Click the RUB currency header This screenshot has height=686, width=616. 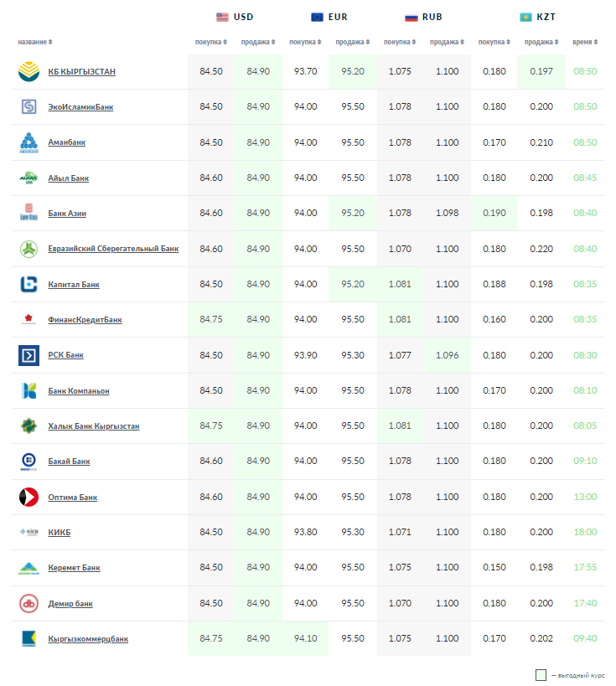424,17
